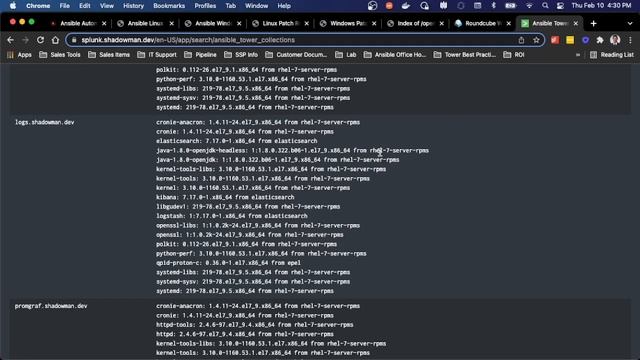This screenshot has width=640, height=360.
Task: Open the Sales Items bookmark folder
Action: [109, 55]
